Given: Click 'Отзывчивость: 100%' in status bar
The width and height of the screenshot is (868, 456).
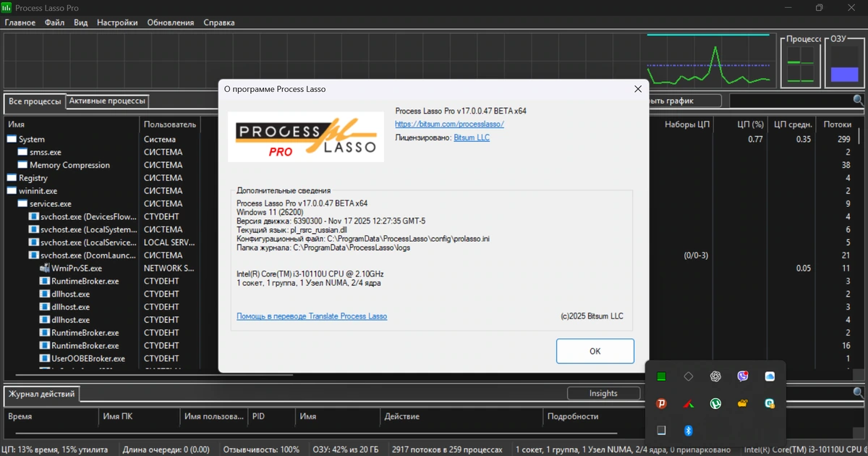Looking at the screenshot, I should (x=261, y=449).
